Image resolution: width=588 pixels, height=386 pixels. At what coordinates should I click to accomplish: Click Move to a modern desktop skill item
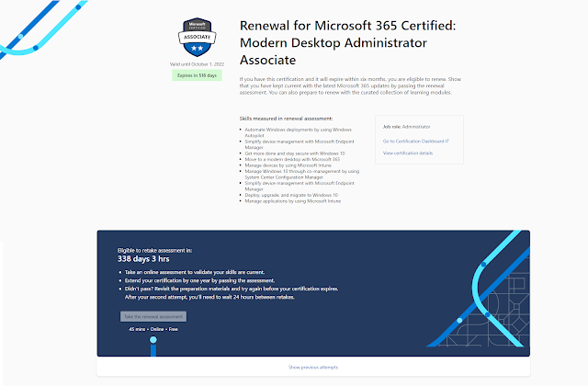(x=292, y=159)
